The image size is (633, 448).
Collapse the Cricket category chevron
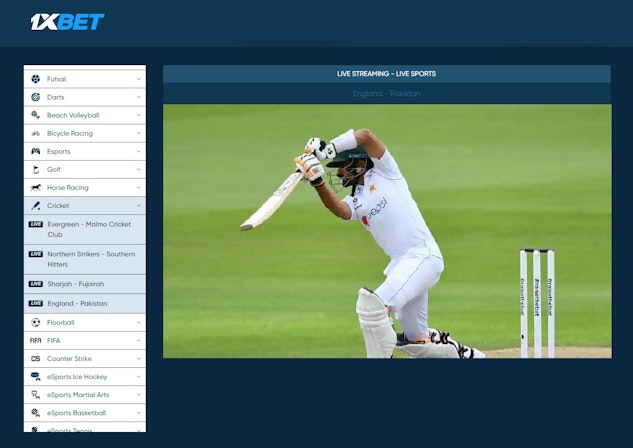point(138,205)
